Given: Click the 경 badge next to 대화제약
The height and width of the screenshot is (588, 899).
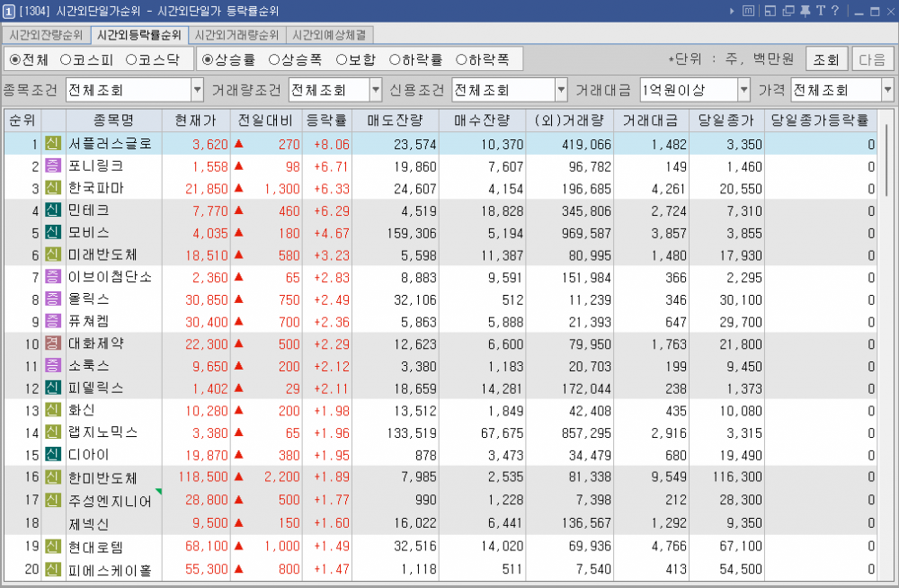Looking at the screenshot, I should pyautogui.click(x=52, y=343).
